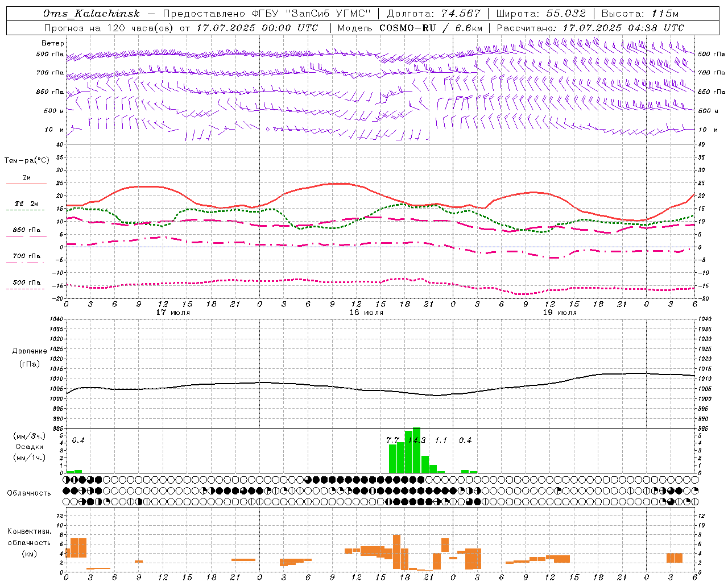Click the 'Конвективн.' convective cloud label
Viewport: 728px width, 582px height.
coord(30,531)
